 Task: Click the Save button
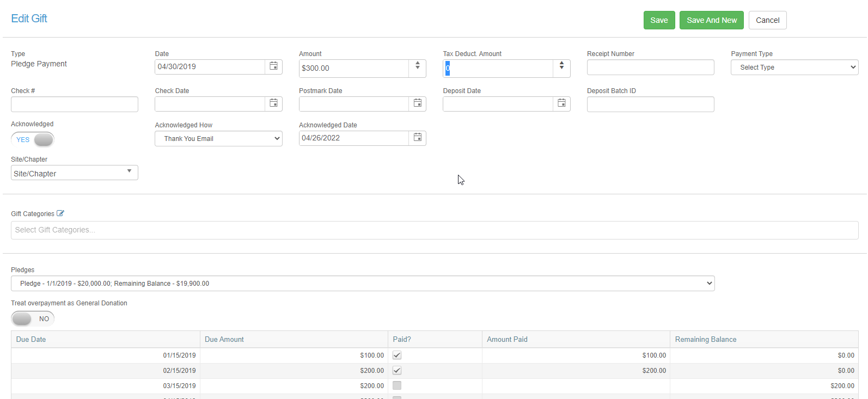[659, 20]
